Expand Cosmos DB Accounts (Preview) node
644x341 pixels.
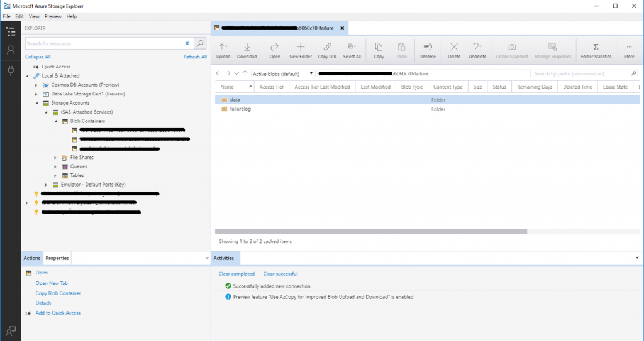coord(36,85)
